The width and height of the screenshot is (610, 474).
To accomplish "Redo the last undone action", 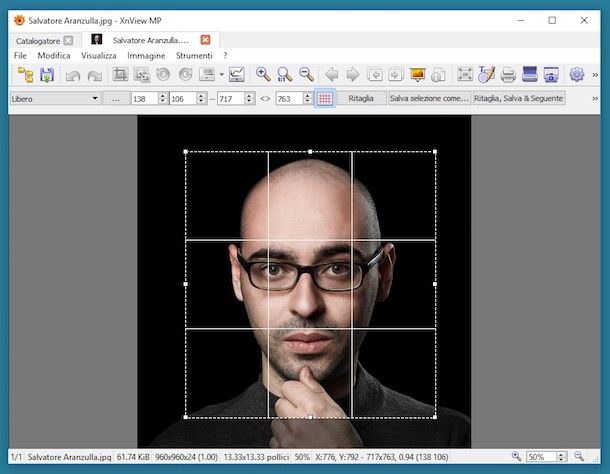I will [x=95, y=75].
